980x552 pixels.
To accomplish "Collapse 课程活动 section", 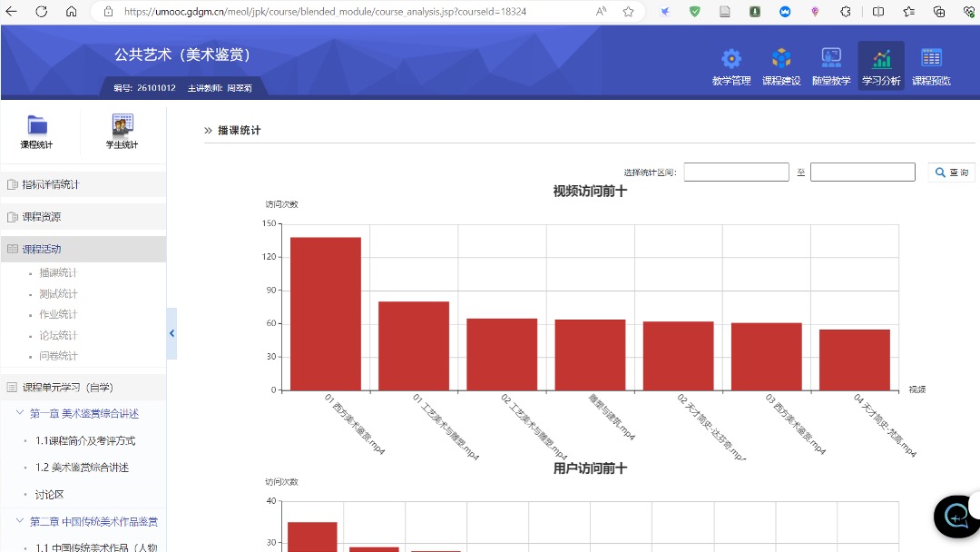I will click(83, 249).
